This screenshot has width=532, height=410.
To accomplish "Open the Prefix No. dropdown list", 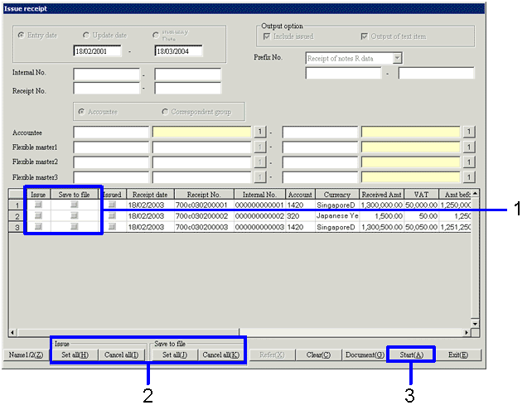I will tap(398, 58).
